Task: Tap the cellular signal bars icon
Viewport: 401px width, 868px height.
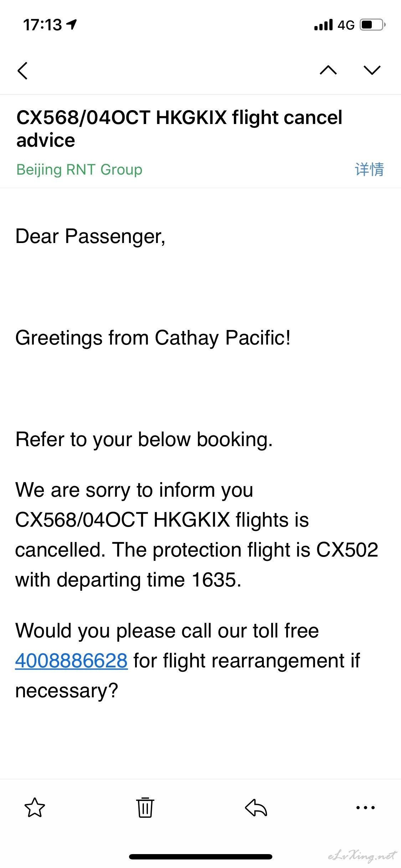Action: pyautogui.click(x=323, y=25)
